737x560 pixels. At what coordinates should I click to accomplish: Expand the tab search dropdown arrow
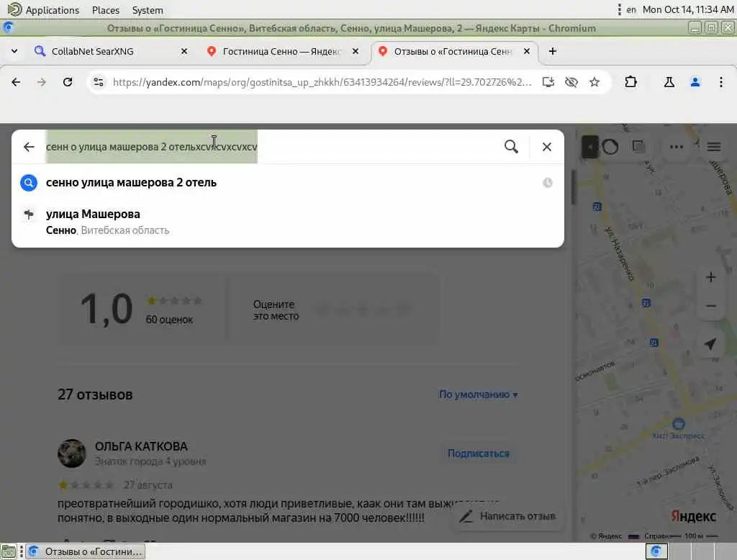14,51
